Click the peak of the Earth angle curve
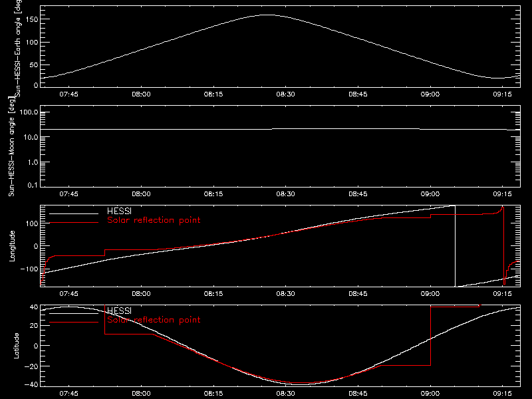The height and width of the screenshot is (399, 532). pyautogui.click(x=268, y=15)
